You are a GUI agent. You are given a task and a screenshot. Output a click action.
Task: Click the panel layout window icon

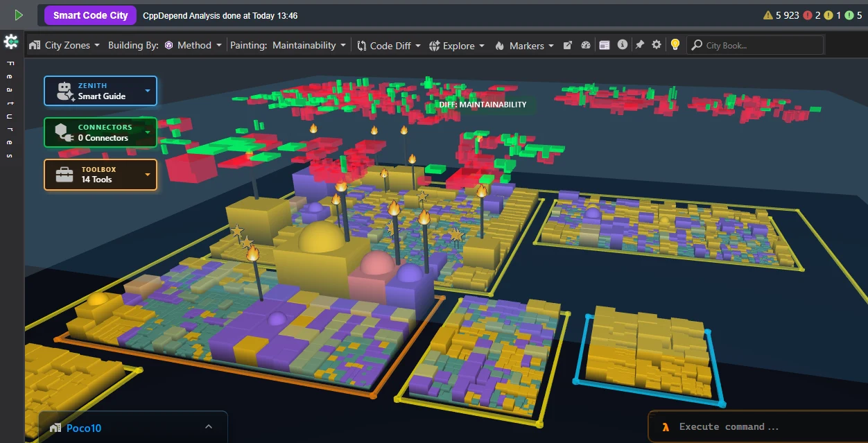[x=604, y=45]
